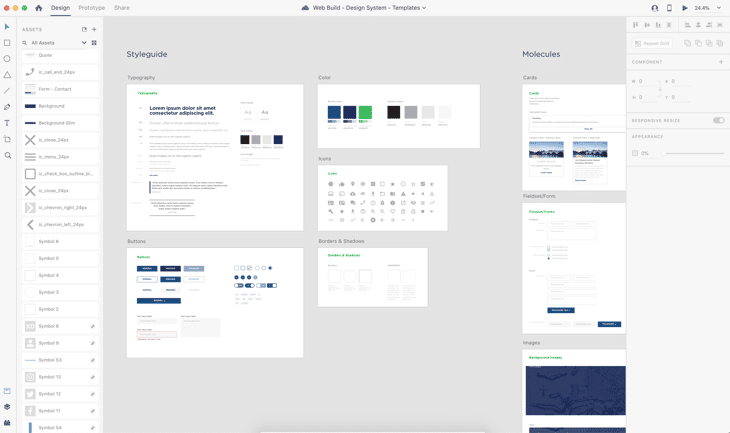Click the Repeat Grid button

pos(652,44)
